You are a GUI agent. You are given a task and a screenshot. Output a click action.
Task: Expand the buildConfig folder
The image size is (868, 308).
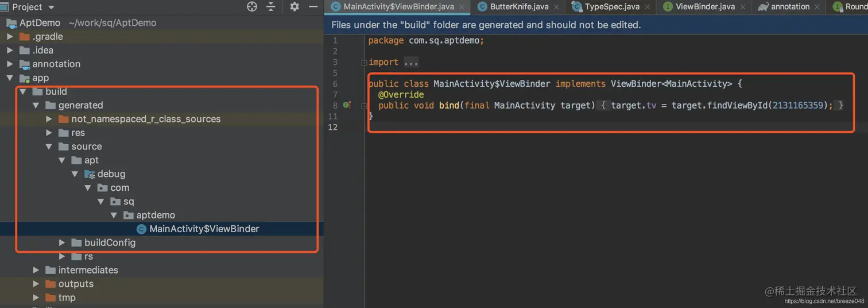click(62, 243)
